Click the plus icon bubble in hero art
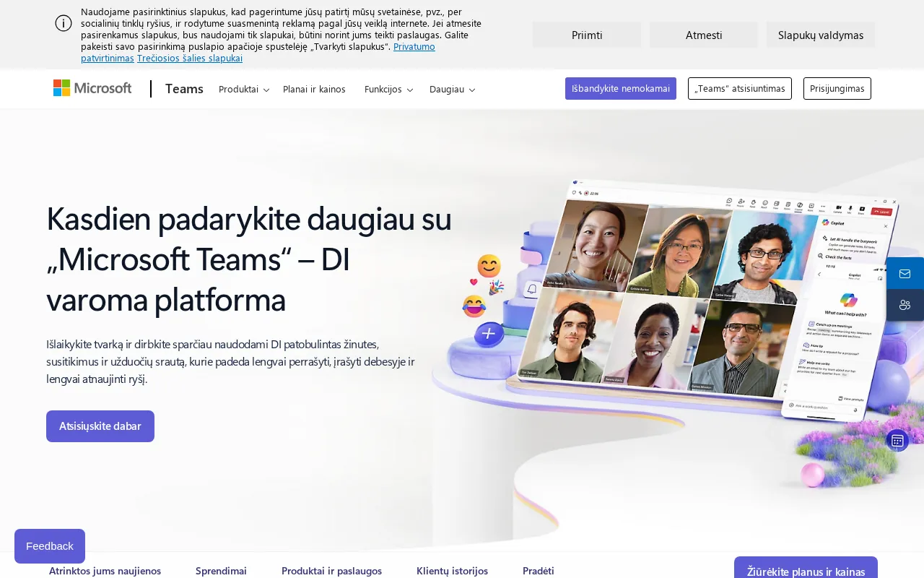The height and width of the screenshot is (578, 924). pos(489,334)
